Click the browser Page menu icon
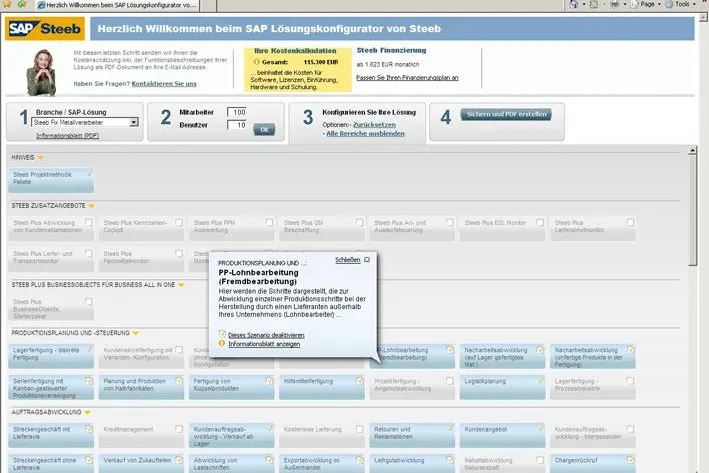This screenshot has width=709, height=473. (634, 4)
